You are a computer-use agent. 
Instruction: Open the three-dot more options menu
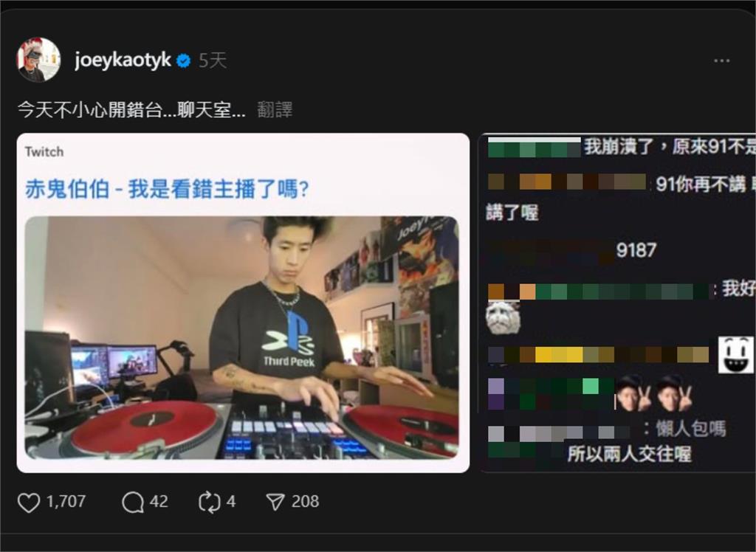pos(721,61)
